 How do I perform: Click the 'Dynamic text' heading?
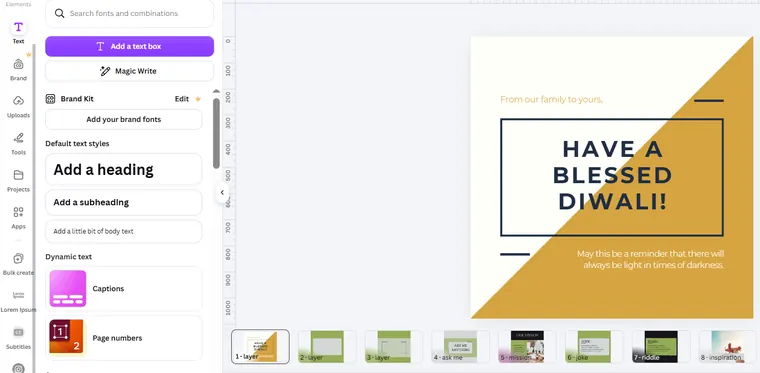tap(69, 257)
